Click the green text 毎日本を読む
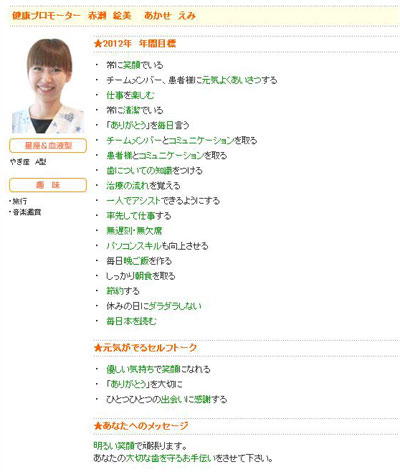 [x=131, y=321]
